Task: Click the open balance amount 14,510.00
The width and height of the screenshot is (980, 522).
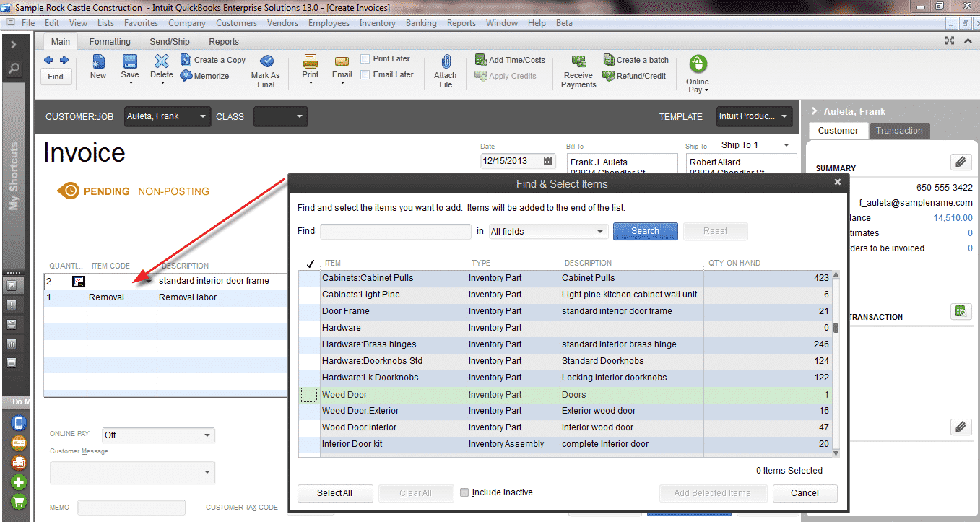Action: point(953,218)
